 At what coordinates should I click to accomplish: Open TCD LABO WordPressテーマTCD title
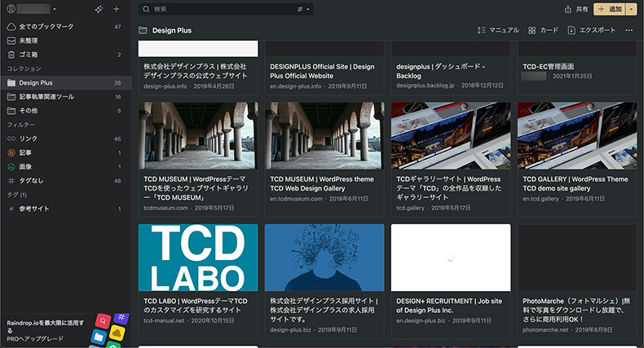click(196, 306)
